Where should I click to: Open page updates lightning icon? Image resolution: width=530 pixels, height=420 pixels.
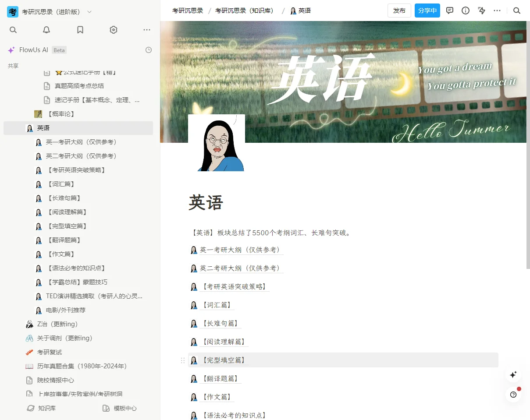(x=482, y=11)
